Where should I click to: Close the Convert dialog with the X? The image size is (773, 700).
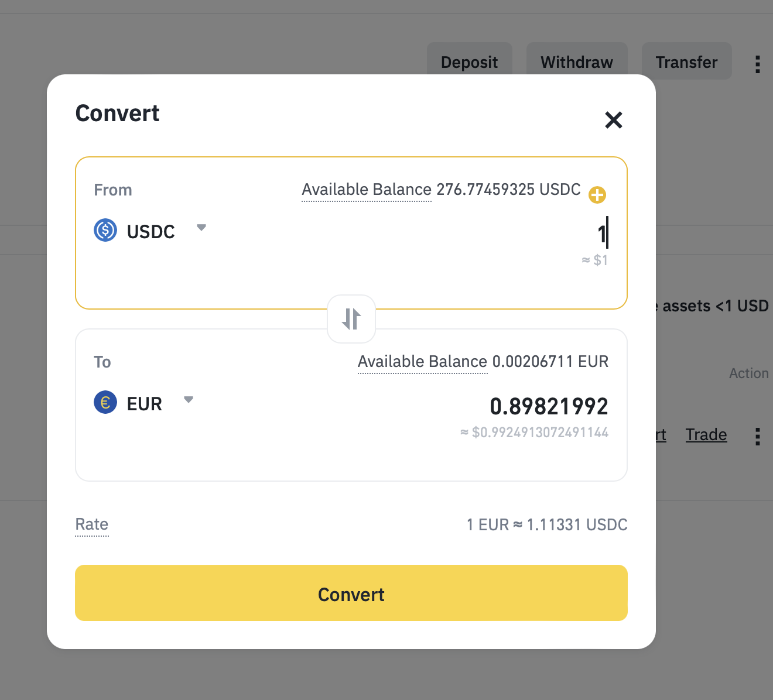coord(613,120)
